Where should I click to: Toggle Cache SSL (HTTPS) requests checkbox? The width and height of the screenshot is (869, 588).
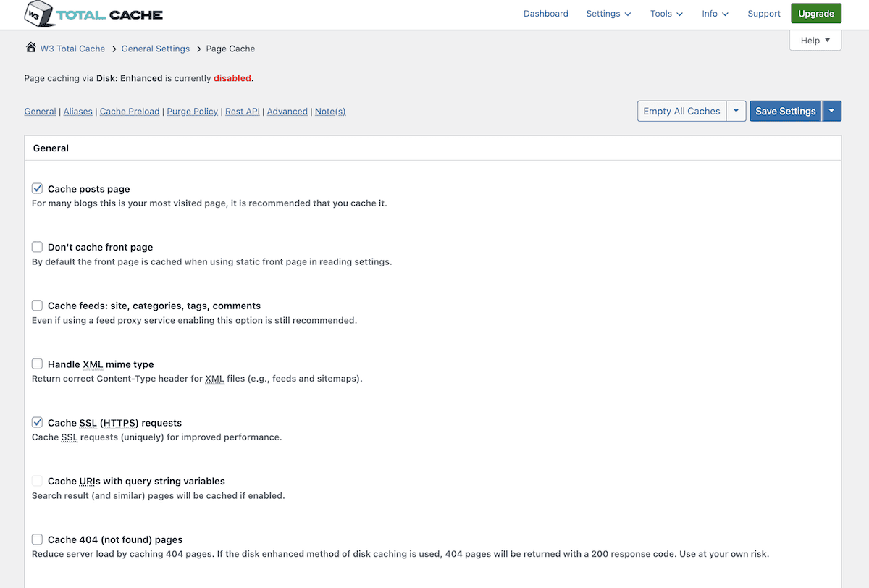pos(38,422)
